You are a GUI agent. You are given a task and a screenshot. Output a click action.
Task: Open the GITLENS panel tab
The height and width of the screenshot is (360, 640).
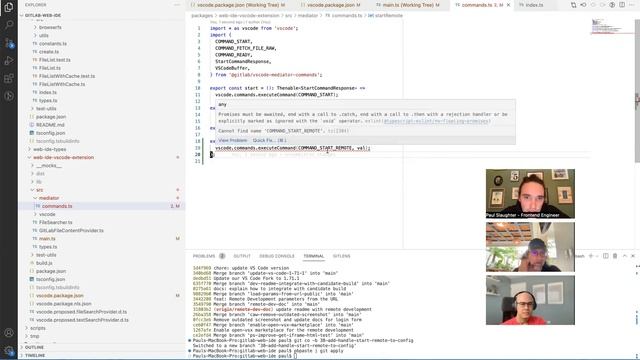click(x=341, y=256)
